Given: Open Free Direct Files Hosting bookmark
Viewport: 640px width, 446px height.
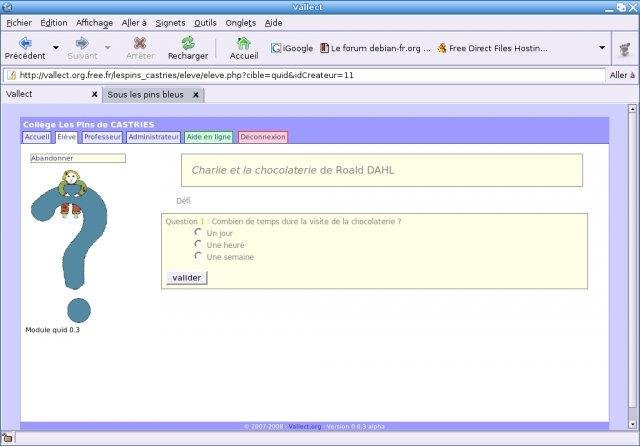Looking at the screenshot, I should (x=492, y=48).
